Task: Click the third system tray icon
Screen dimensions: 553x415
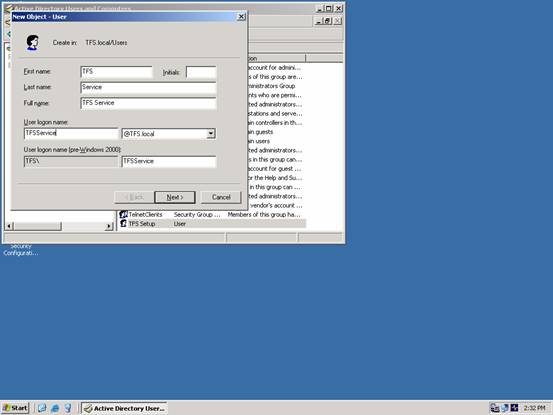Action: pyautogui.click(x=514, y=408)
